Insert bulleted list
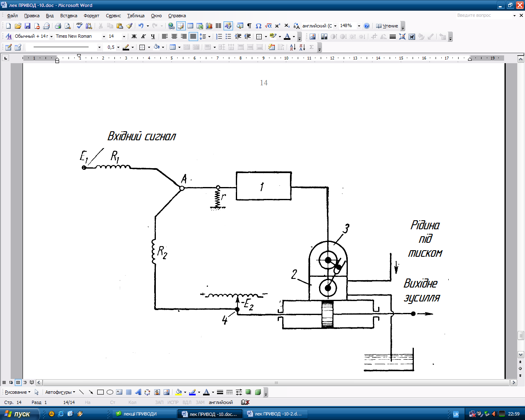Screen dimensions: 525x420 pos(228,37)
